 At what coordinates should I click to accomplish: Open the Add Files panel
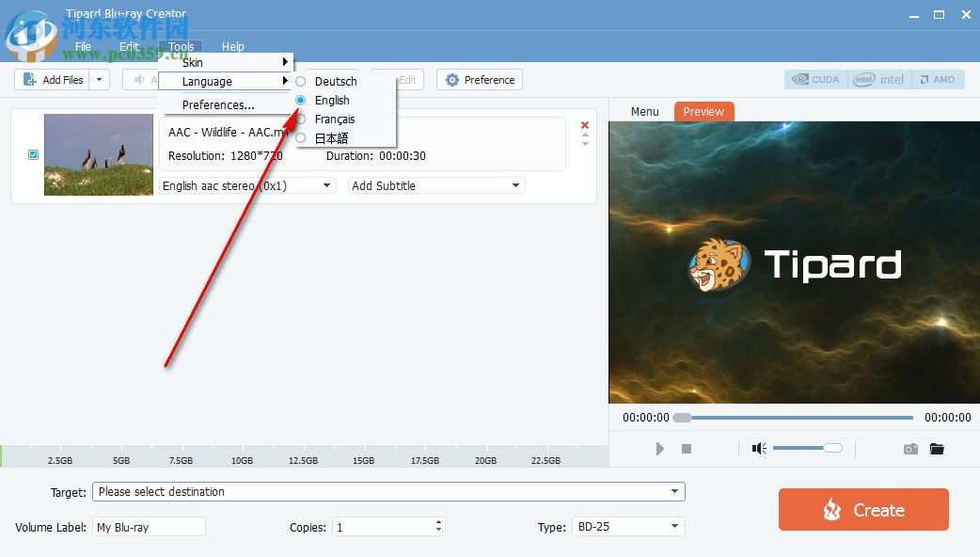[54, 79]
